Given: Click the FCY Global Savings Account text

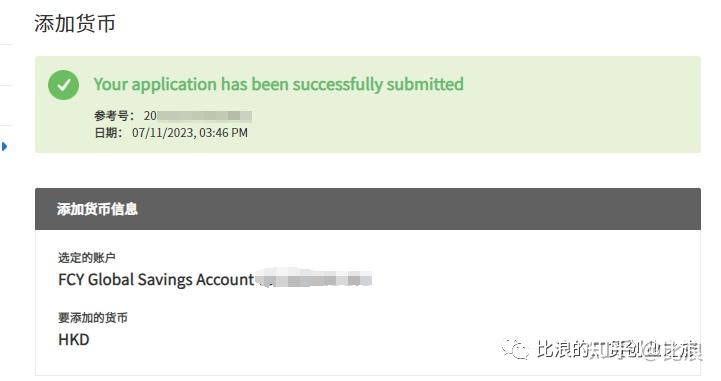Looking at the screenshot, I should (156, 279).
